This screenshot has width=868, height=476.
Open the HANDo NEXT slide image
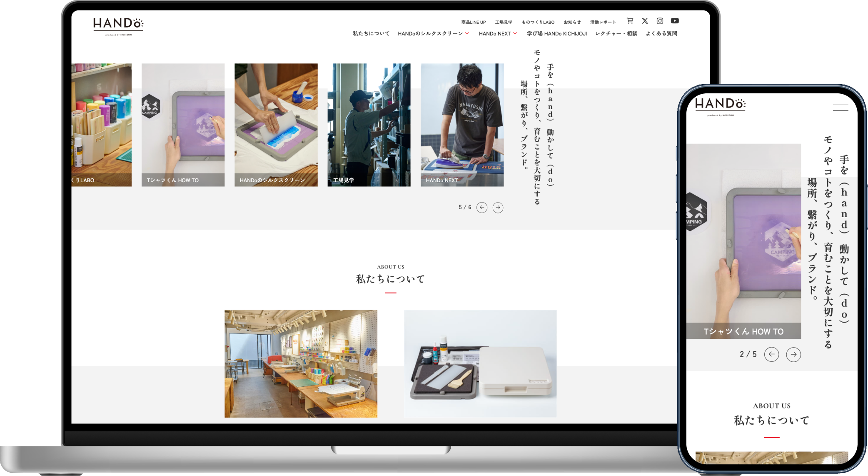[x=462, y=125]
